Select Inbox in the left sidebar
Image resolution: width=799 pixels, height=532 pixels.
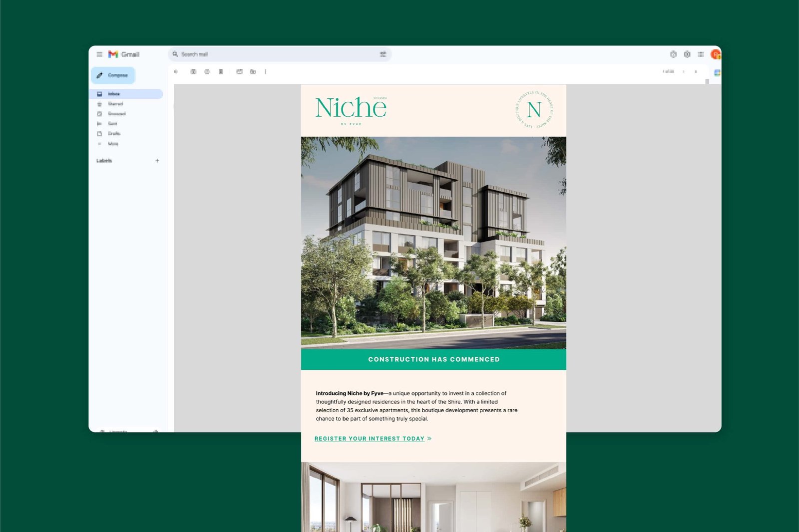[114, 94]
